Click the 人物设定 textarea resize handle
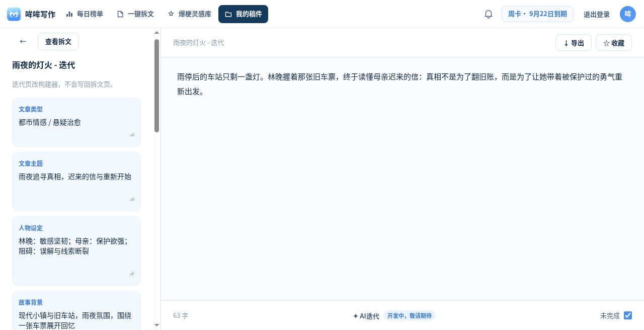Viewport: 644px width, 330px height. point(132,273)
